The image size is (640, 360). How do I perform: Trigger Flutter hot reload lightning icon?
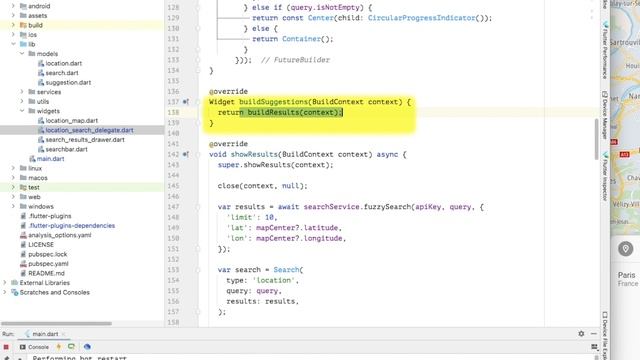point(58,347)
